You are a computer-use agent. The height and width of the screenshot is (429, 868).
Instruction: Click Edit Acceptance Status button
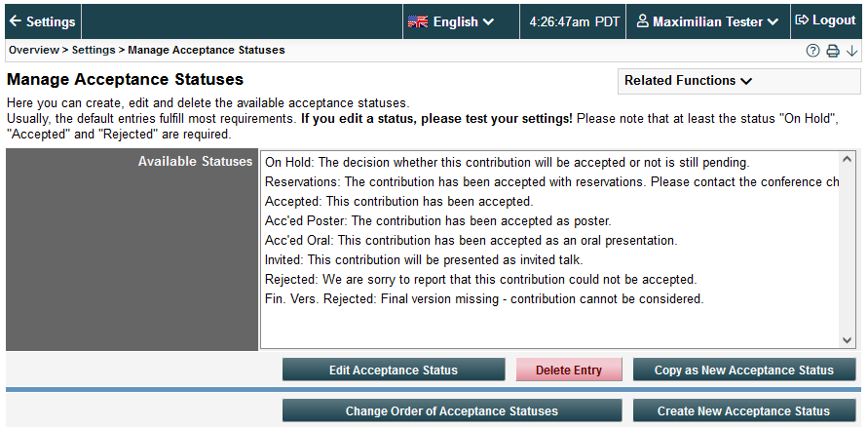coord(394,370)
